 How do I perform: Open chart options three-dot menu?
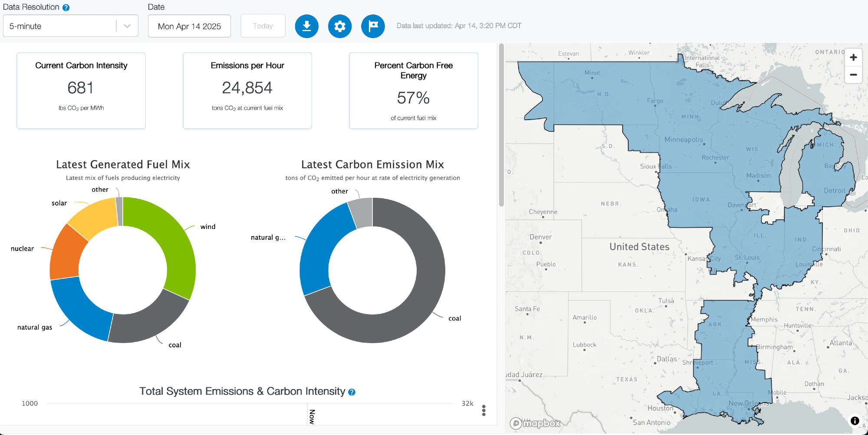[483, 410]
